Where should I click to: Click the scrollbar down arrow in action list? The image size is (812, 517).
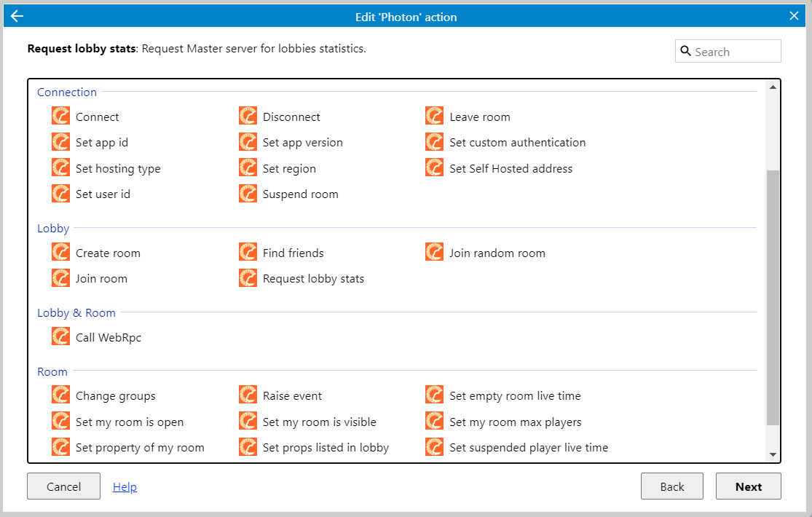773,455
